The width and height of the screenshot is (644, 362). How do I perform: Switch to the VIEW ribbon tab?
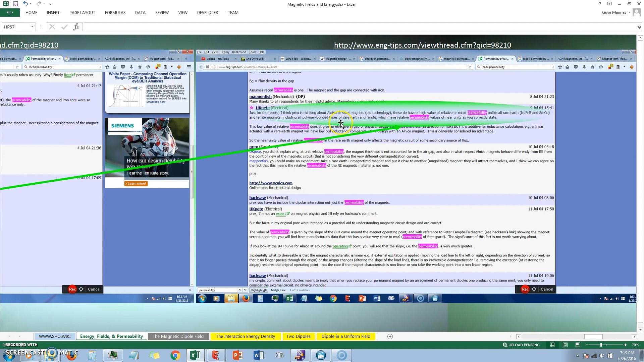pyautogui.click(x=183, y=13)
